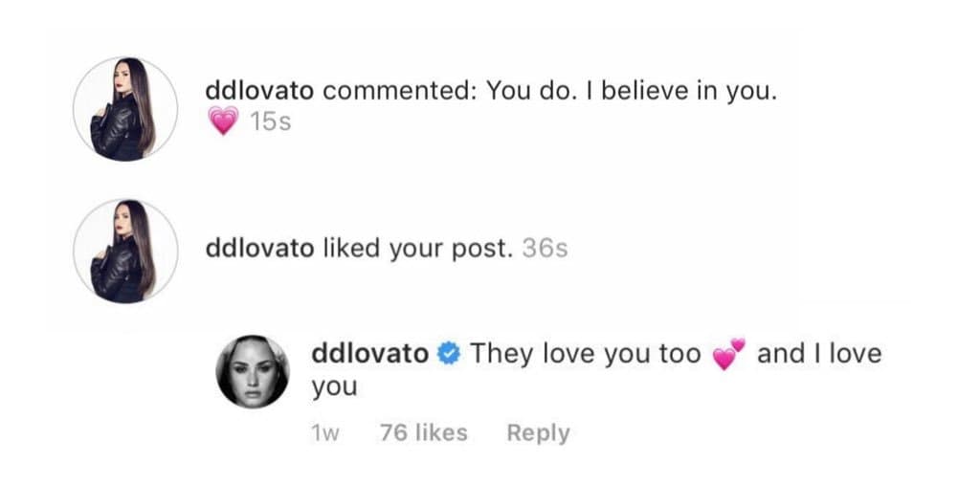Screen dimensions: 980x484
Task: Open the profile photo beside the liked notification
Action: tap(125, 251)
